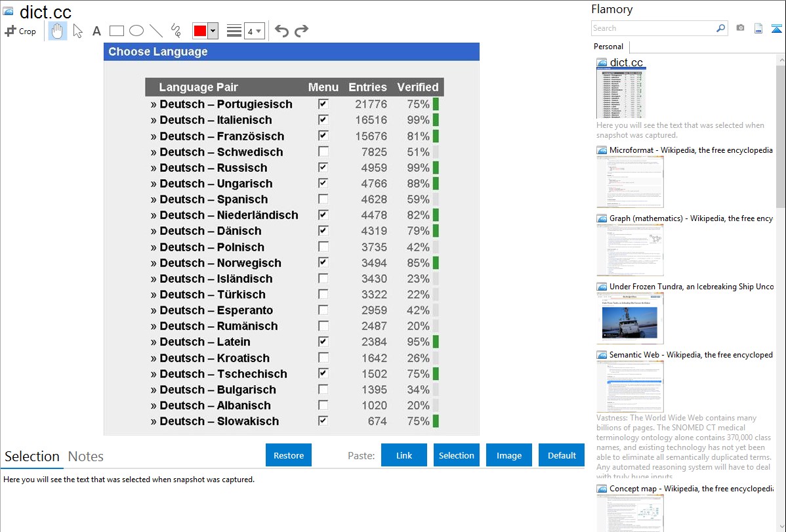Pick the text annotation tool
786x532 pixels.
coord(96,31)
